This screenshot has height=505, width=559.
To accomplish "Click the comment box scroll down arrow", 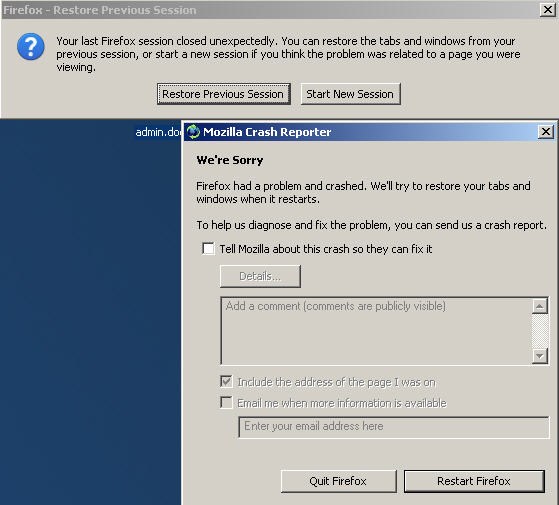I will tap(540, 356).
